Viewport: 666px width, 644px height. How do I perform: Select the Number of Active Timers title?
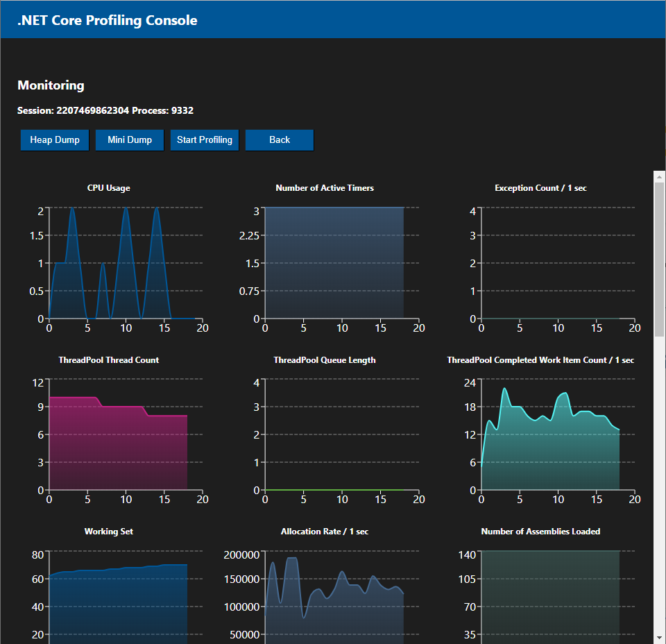coord(325,188)
